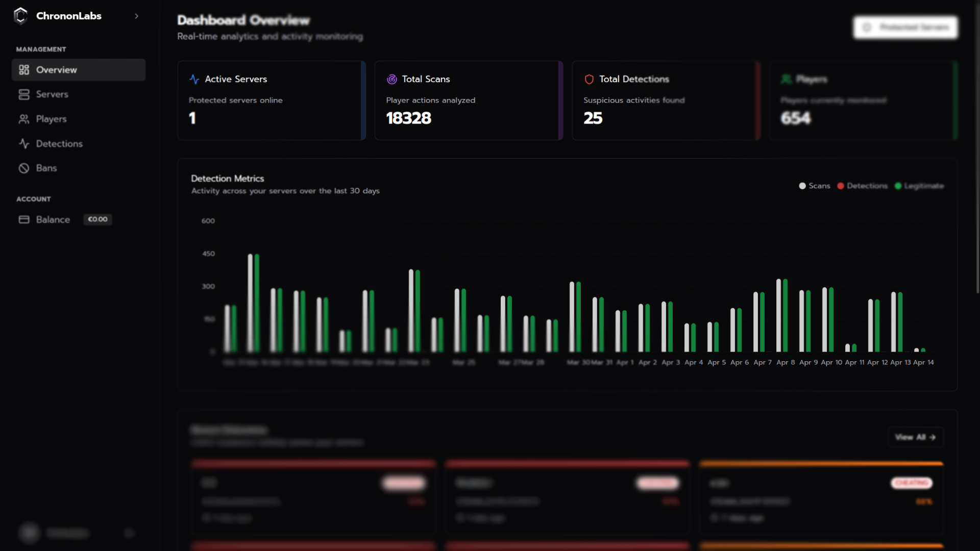Toggle the Scans series in the legend
This screenshot has width=980, height=551.
814,186
